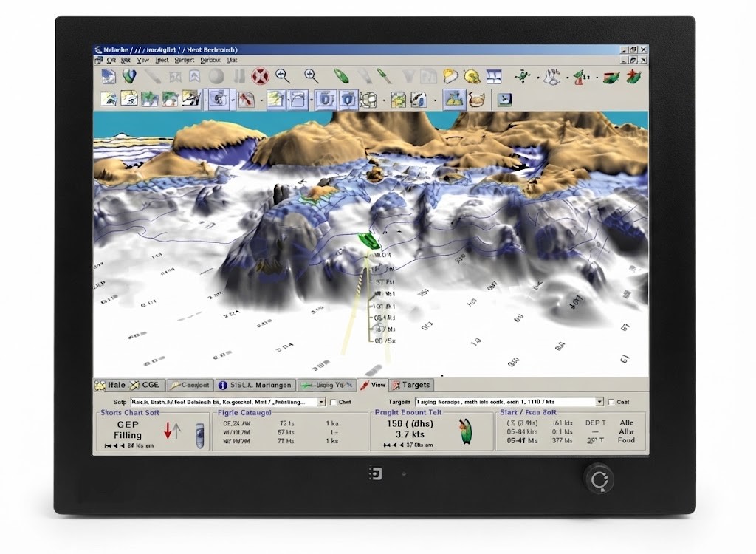
Task: Toggle the second blue shield button
Action: 347,100
